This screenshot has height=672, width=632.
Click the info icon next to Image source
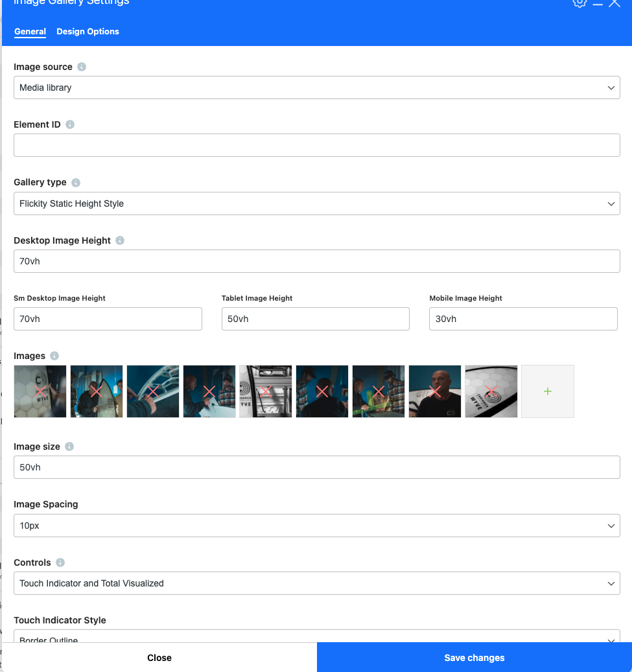82,67
